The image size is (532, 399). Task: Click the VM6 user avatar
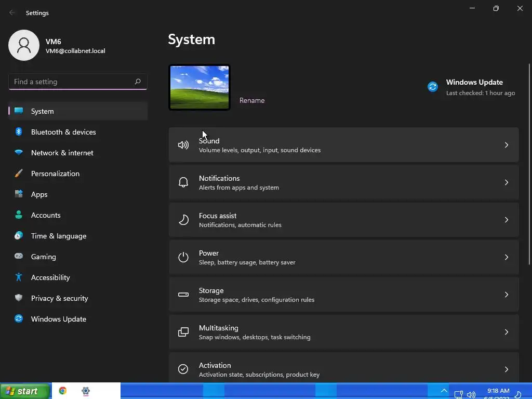[x=24, y=45]
